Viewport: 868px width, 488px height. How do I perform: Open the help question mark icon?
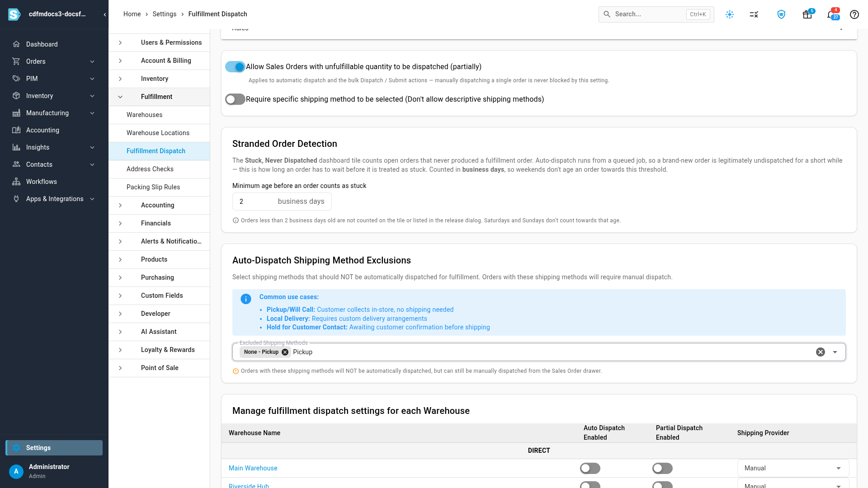(x=854, y=14)
